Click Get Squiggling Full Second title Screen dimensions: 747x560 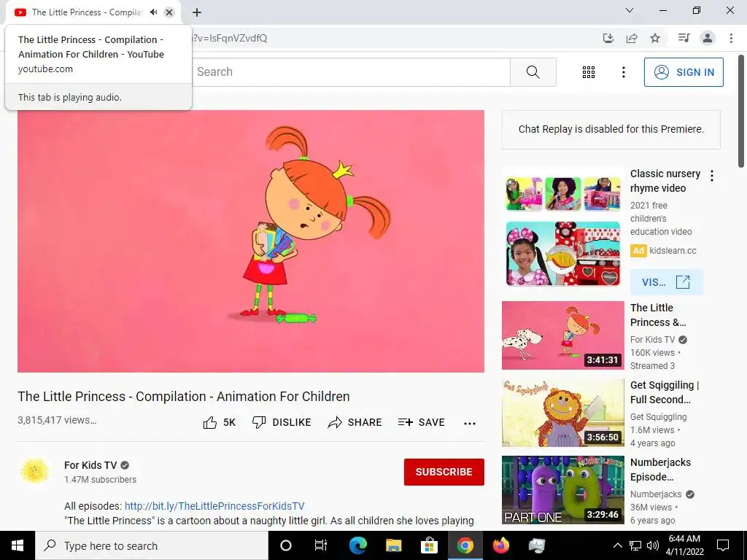(665, 392)
